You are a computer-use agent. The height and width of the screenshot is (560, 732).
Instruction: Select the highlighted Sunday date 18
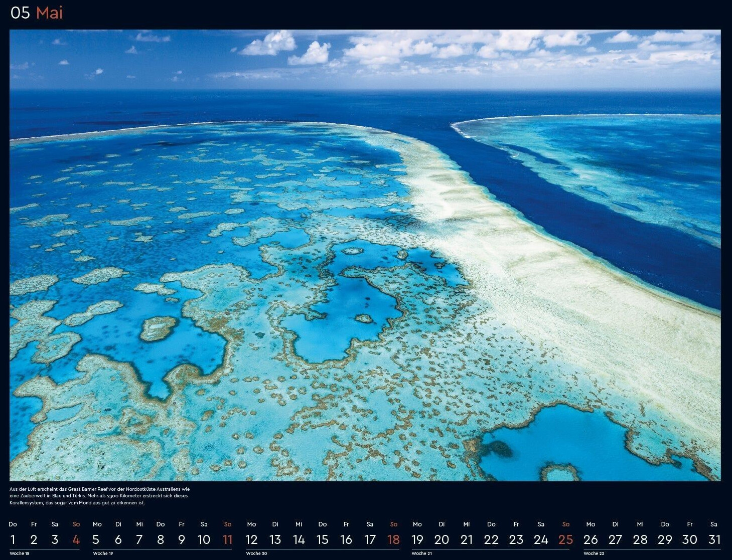coord(393,539)
